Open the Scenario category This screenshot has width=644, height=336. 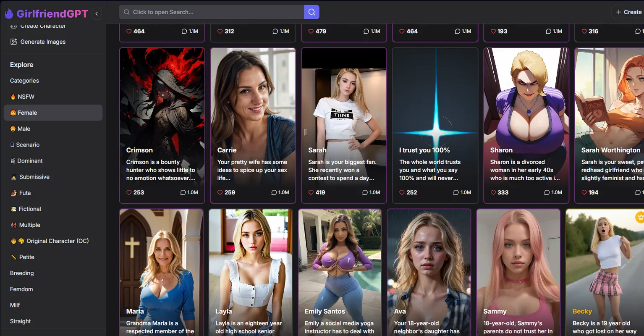25,145
